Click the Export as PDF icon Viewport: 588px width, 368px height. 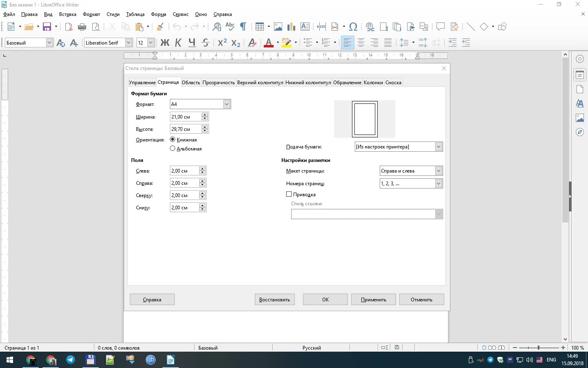[69, 27]
